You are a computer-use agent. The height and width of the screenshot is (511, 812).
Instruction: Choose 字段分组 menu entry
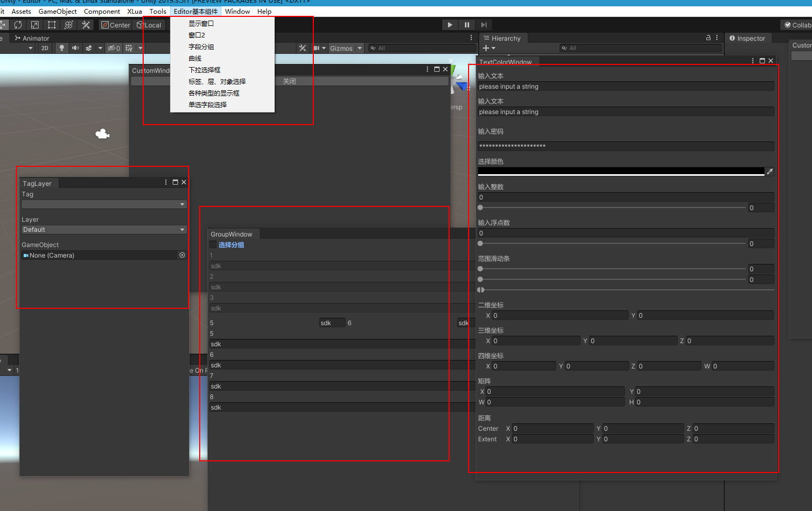(222, 46)
